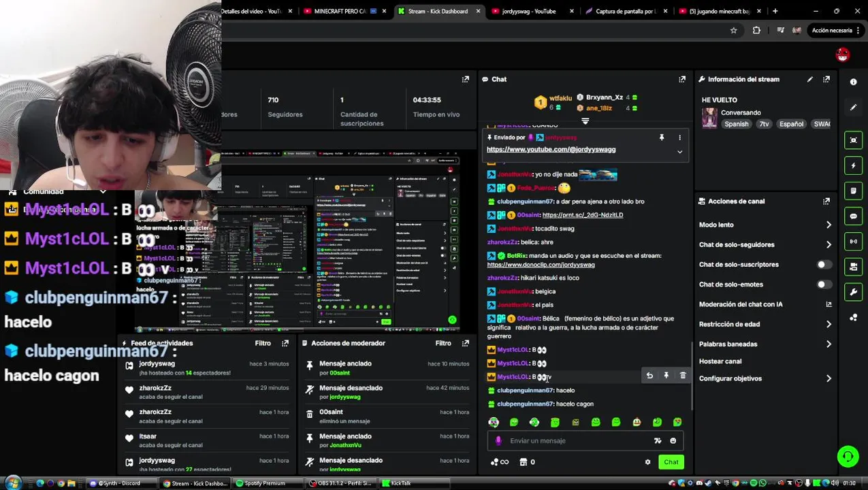Send message with the green Chat button
The width and height of the screenshot is (868, 490).
pyautogui.click(x=671, y=462)
